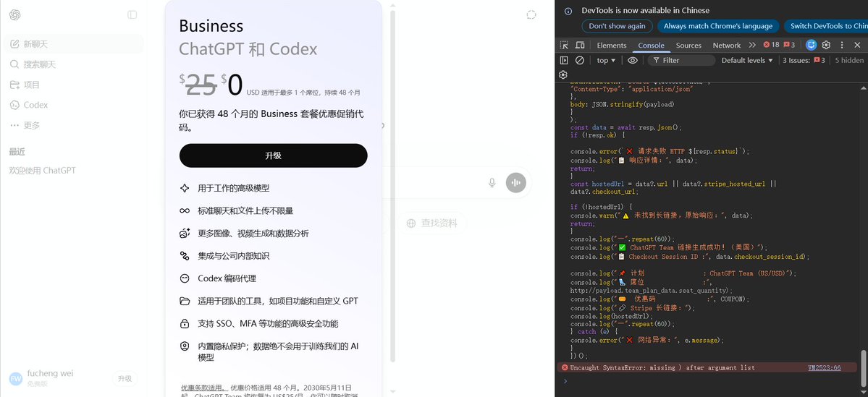Click the Codex 编码代理 face icon
868x397 pixels.
(x=185, y=278)
